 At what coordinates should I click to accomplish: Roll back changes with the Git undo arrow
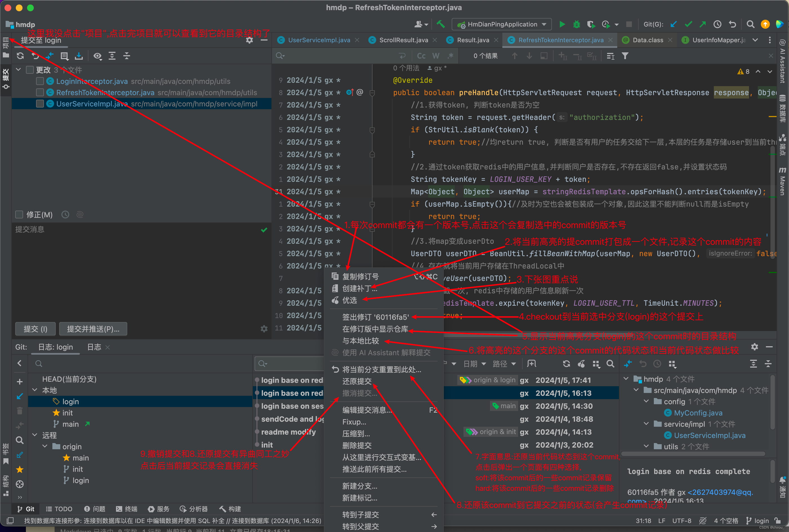[x=732, y=24]
